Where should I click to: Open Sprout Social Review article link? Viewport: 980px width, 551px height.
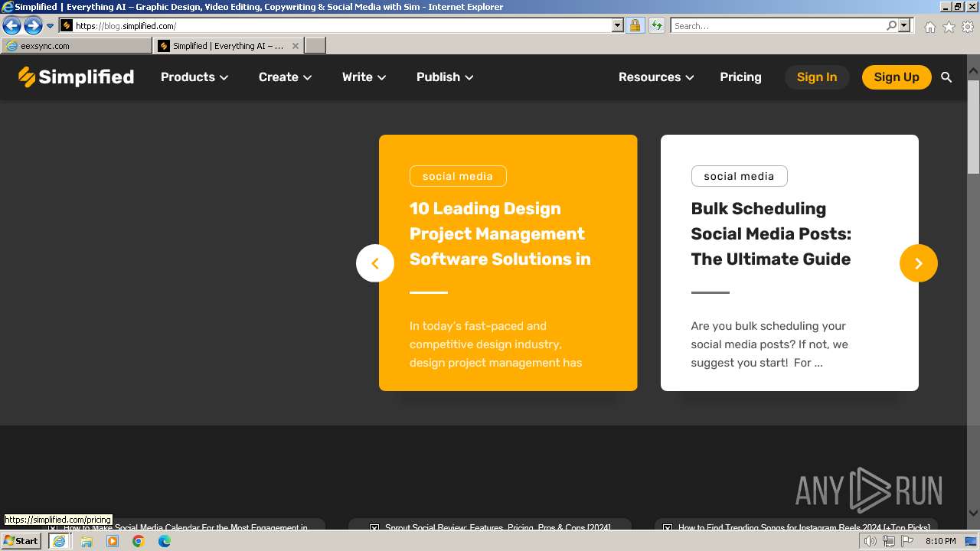coord(498,527)
